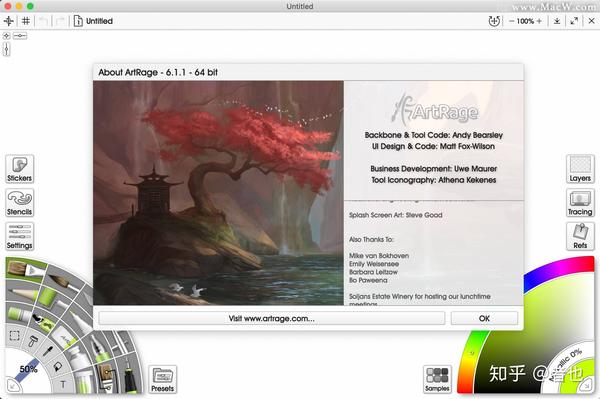
Task: Select the Color Sampler eyedropper tool
Action: [x=48, y=350]
